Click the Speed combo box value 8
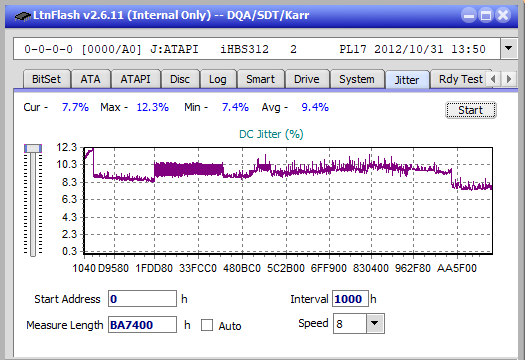The width and height of the screenshot is (525, 360). coord(350,323)
